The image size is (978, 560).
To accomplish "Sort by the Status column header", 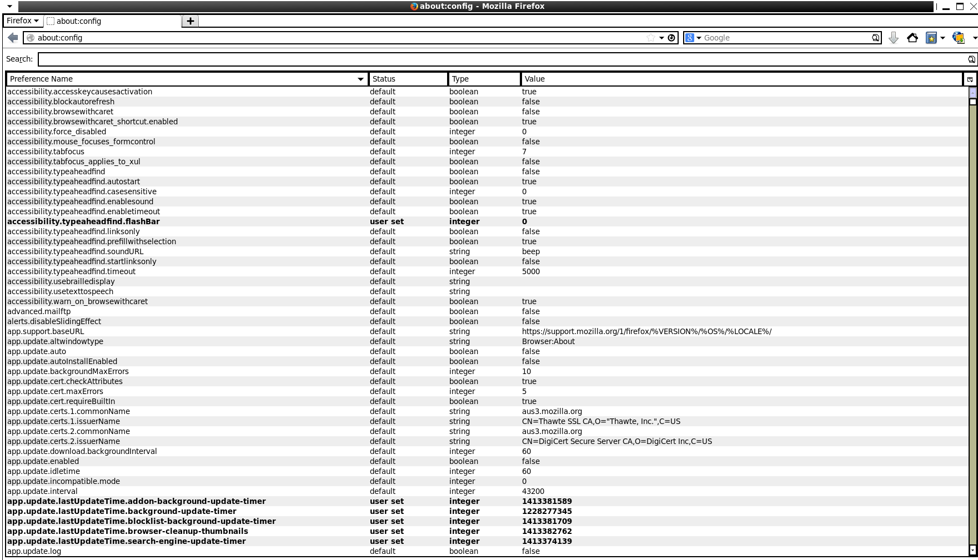I will coord(408,79).
